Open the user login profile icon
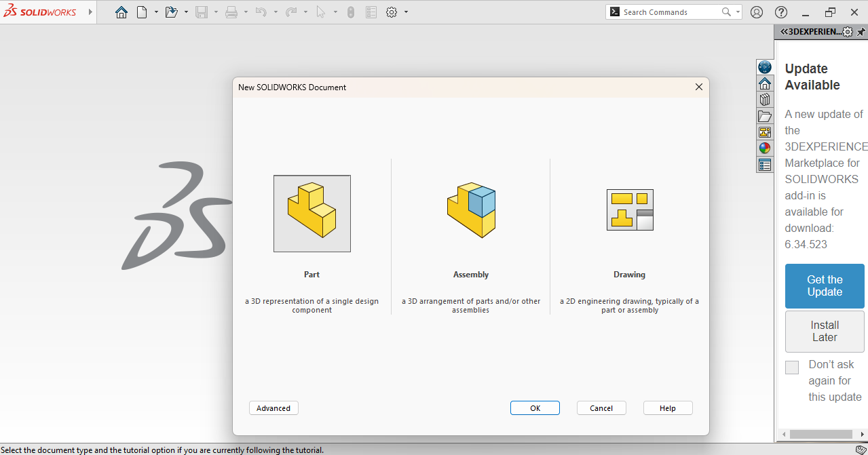 tap(757, 12)
